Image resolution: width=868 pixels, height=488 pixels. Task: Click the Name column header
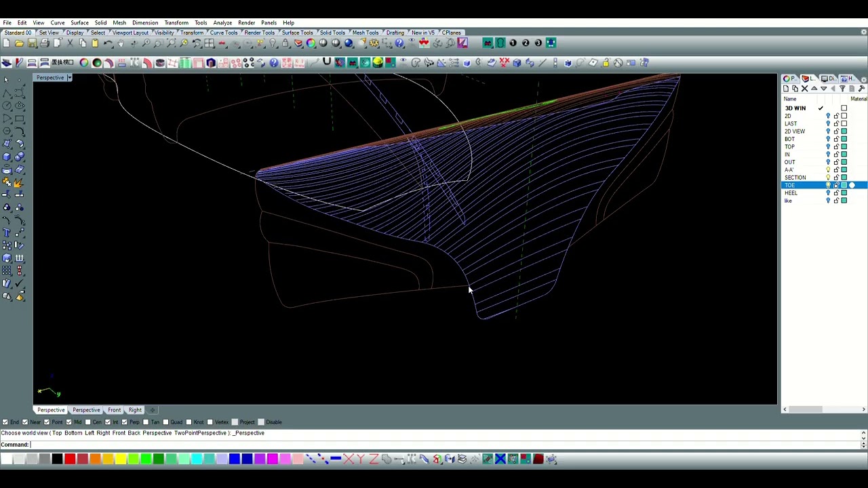click(790, 99)
